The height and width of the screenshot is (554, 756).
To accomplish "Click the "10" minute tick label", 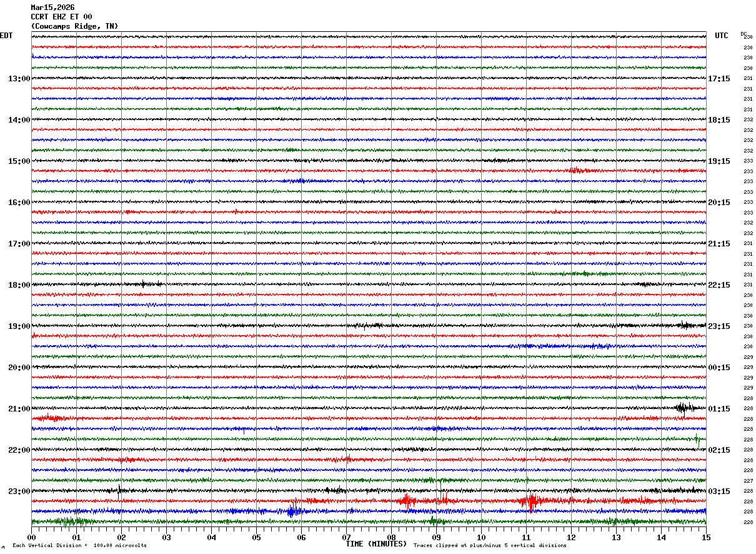I will 482,537.
